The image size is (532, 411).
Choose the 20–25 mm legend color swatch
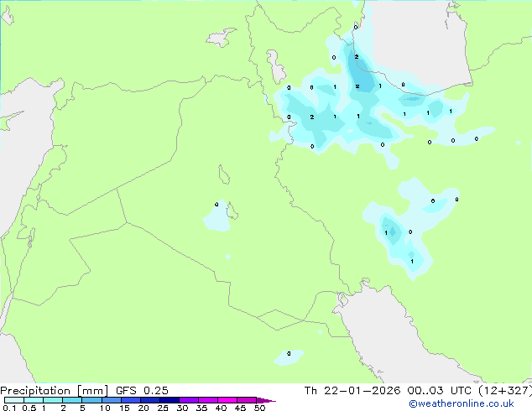pos(150,400)
